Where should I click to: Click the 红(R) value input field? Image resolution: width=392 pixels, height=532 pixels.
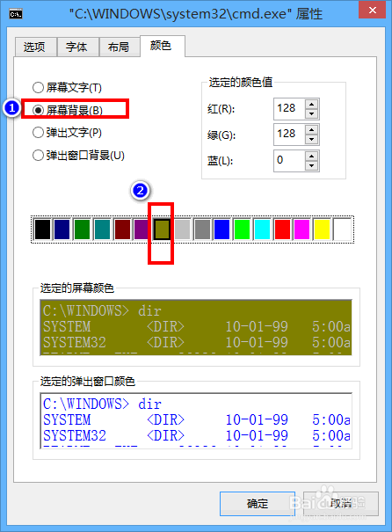click(289, 108)
